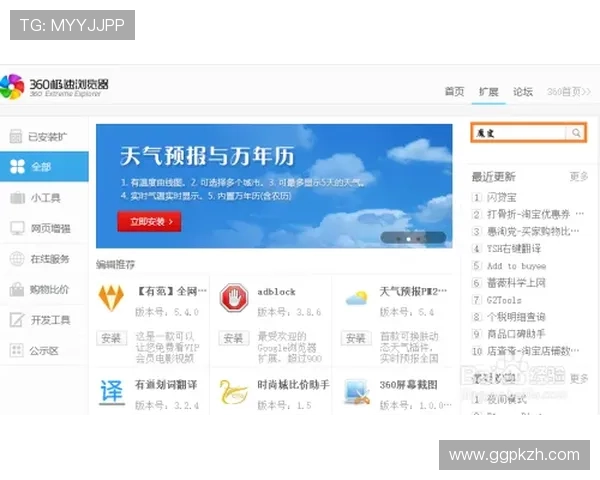Open 闪贷宝 in recent updates

tap(502, 198)
